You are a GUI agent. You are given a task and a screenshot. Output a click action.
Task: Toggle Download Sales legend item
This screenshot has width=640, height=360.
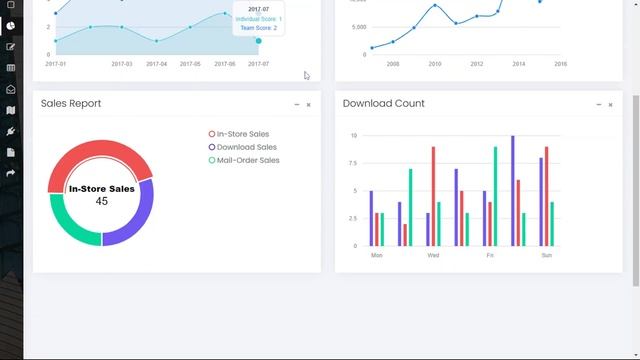coord(242,147)
